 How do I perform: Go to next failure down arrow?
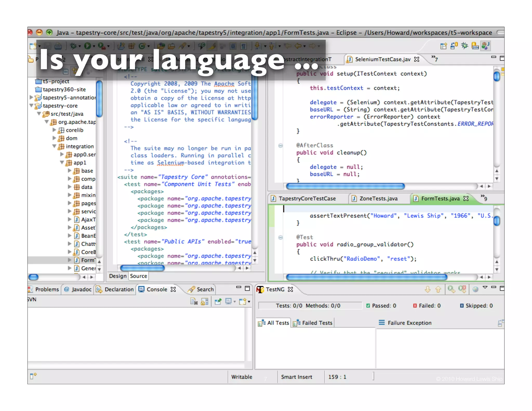coord(428,289)
